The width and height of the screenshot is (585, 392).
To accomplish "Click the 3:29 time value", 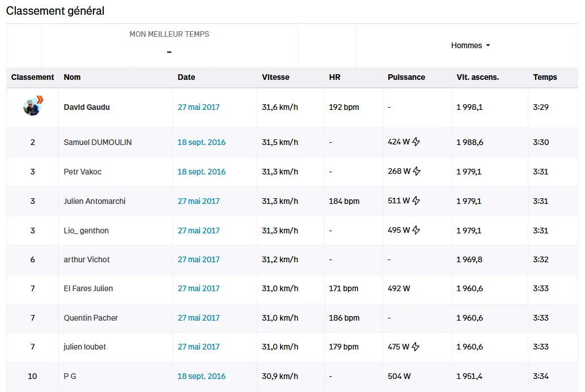I will 541,107.
